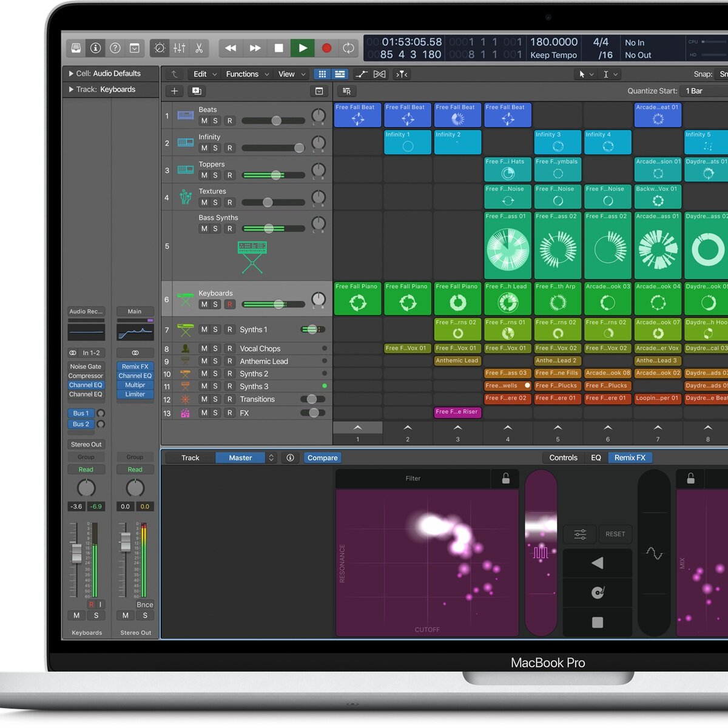Image resolution: width=728 pixels, height=728 pixels.
Task: Click the Flex bowtie button
Action: (x=380, y=74)
